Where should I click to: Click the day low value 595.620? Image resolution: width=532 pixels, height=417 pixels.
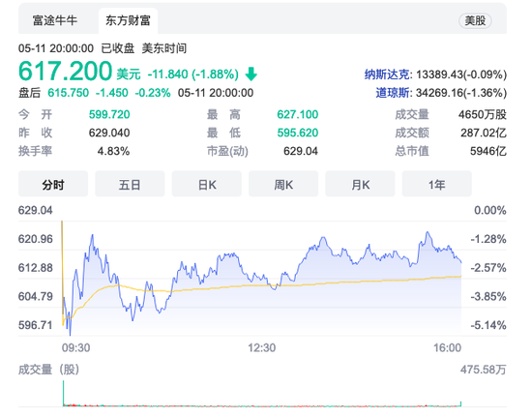coord(298,133)
